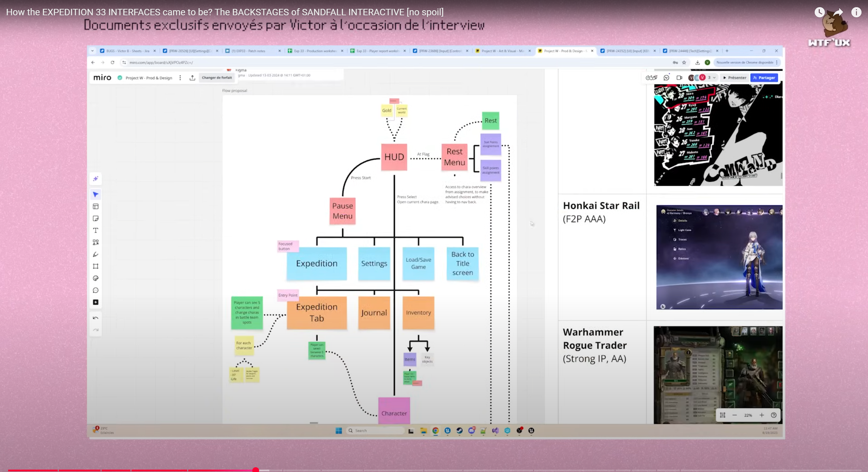Open Chrome menu three dots

coord(777,62)
